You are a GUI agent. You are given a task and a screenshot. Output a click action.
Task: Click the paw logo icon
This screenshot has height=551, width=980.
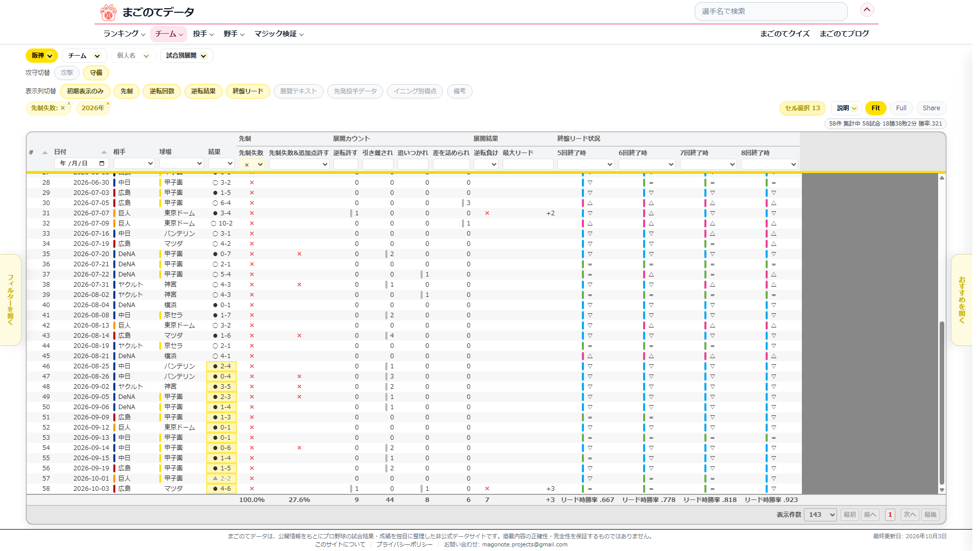pyautogui.click(x=108, y=12)
